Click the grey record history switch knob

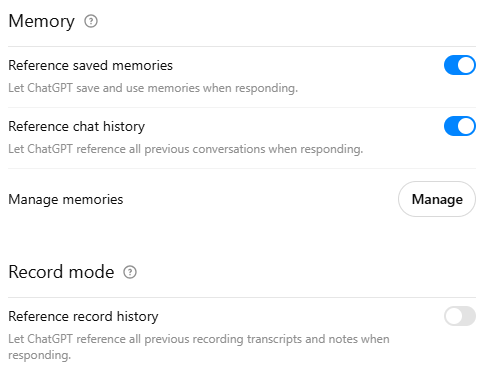[454, 316]
